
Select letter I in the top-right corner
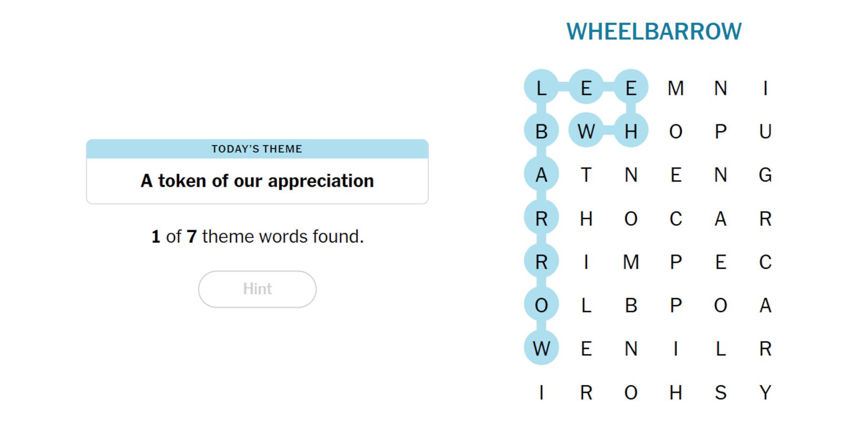(765, 88)
